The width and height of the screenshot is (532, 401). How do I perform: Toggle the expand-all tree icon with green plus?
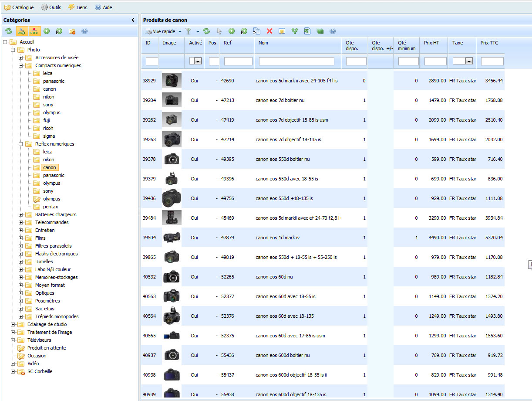[x=21, y=31]
